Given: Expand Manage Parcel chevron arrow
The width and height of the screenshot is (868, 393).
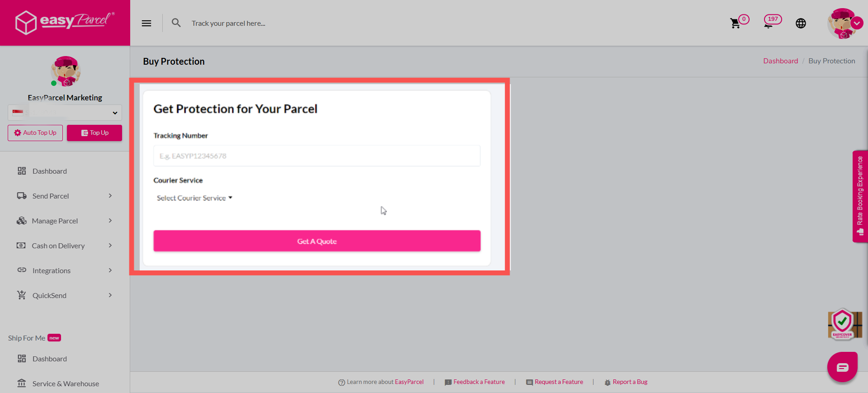Looking at the screenshot, I should [110, 220].
